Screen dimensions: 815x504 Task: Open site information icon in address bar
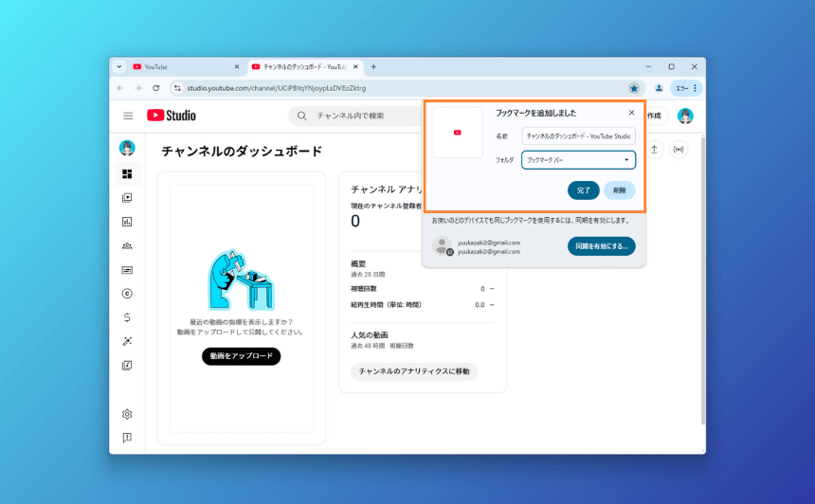click(x=177, y=88)
